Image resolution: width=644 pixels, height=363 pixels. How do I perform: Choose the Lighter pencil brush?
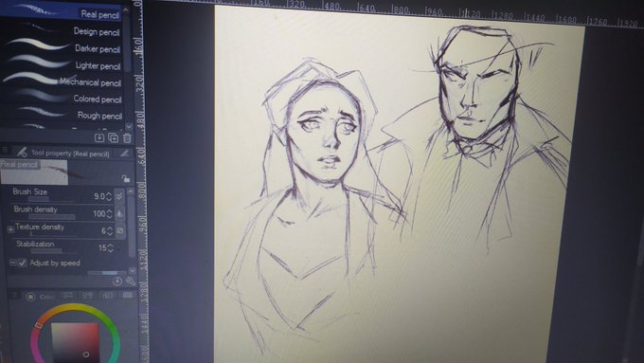coord(61,64)
